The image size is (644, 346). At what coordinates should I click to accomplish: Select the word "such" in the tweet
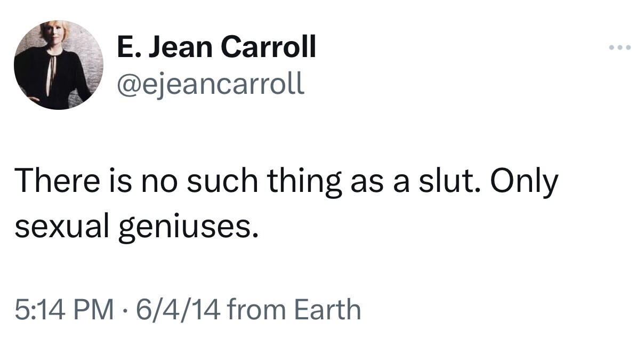click(223, 181)
